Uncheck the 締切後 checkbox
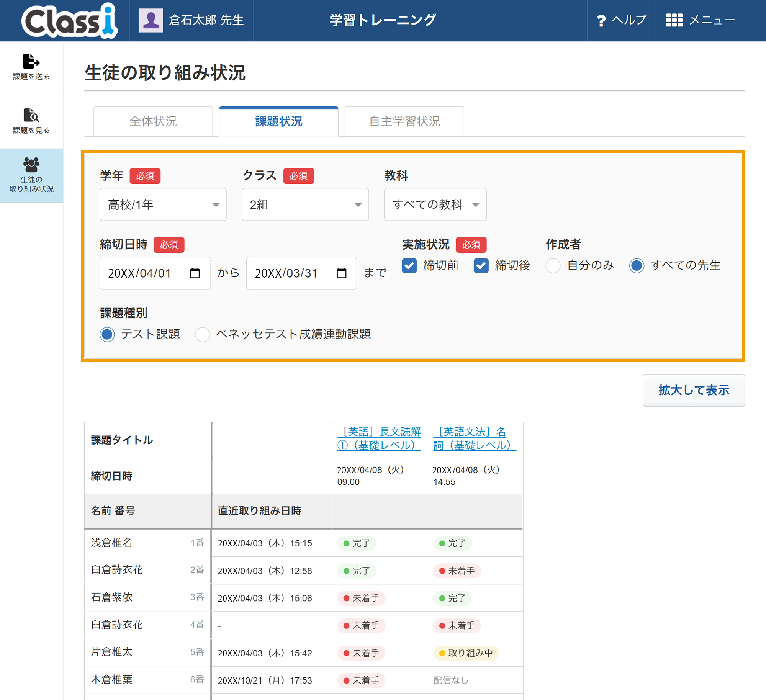 point(481,265)
